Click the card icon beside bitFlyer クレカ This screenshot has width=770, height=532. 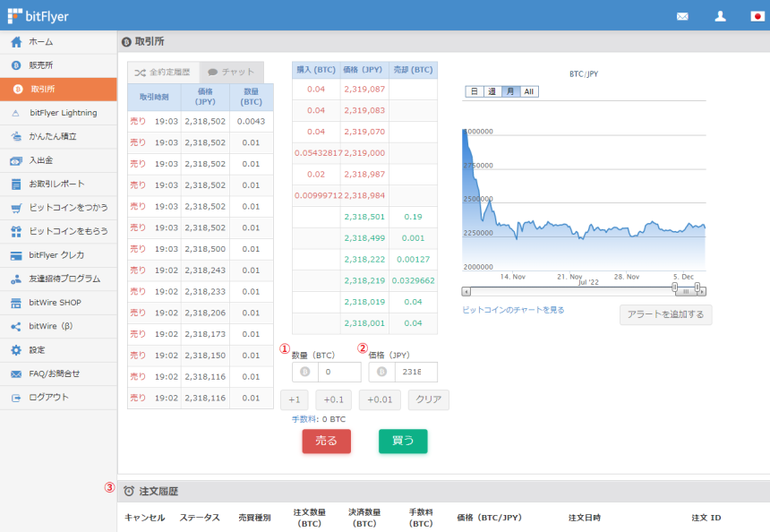click(x=16, y=255)
